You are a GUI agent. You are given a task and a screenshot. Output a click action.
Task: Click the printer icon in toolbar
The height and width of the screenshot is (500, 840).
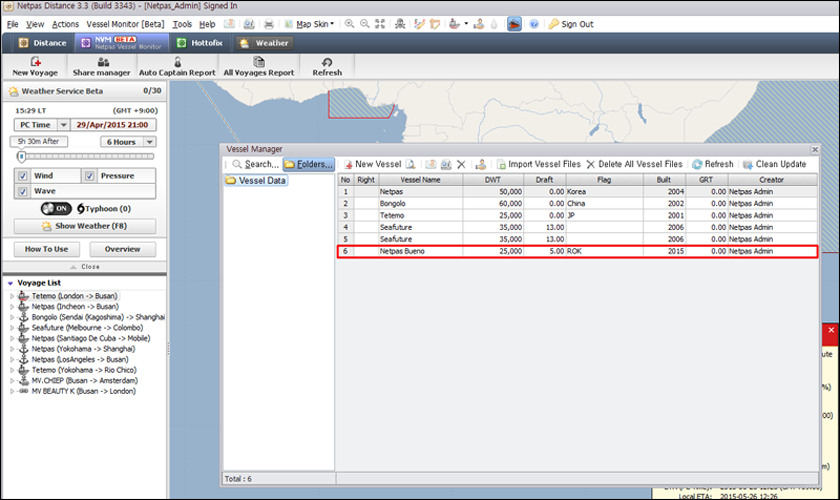(x=269, y=24)
